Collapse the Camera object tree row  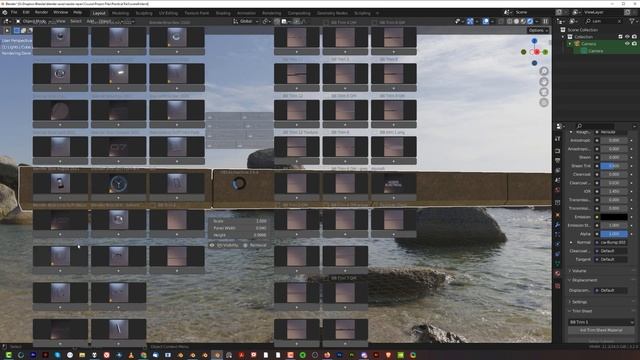pyautogui.click(x=570, y=44)
